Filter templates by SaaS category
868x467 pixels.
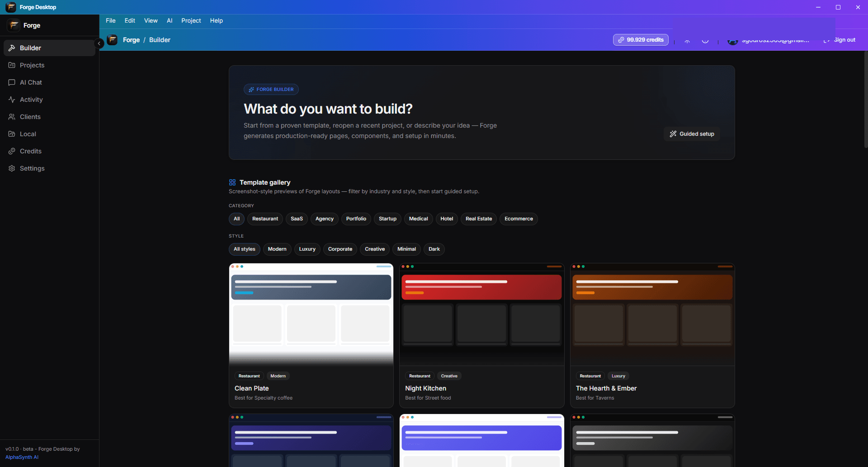pos(297,219)
